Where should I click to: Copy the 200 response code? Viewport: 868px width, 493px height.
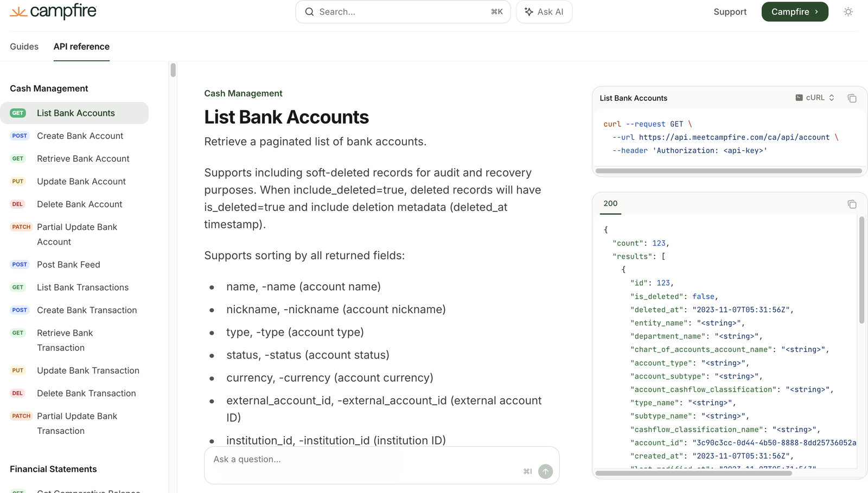(x=852, y=204)
